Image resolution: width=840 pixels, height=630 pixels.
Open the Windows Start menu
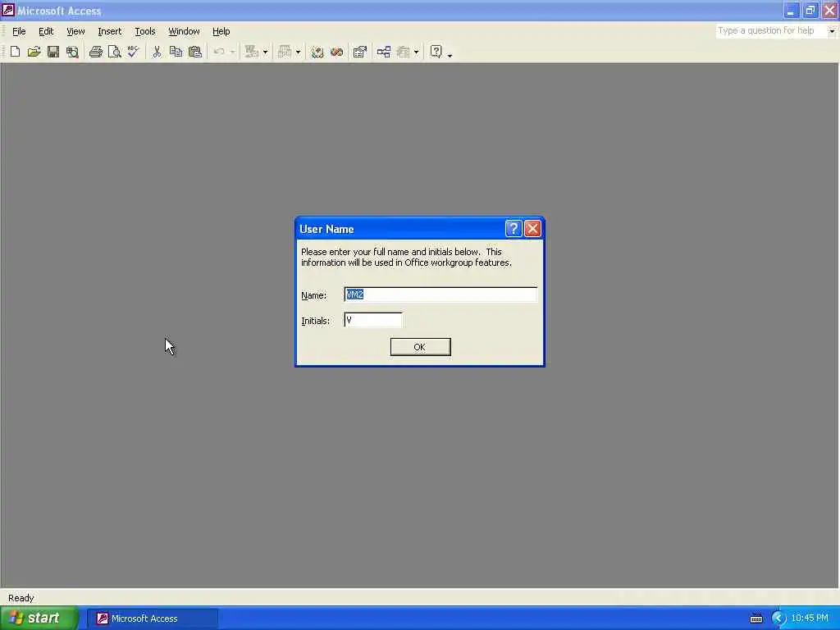point(39,619)
